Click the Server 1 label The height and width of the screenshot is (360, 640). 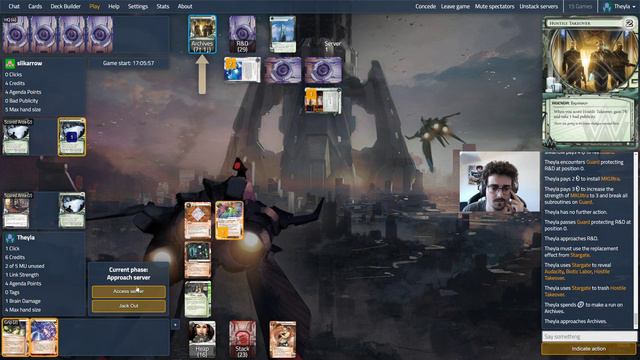click(332, 46)
